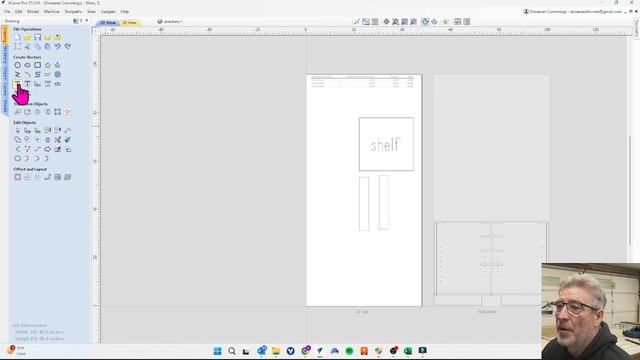The width and height of the screenshot is (640, 360).
Task: Select the large T auto-layout text tool
Action: click(27, 84)
